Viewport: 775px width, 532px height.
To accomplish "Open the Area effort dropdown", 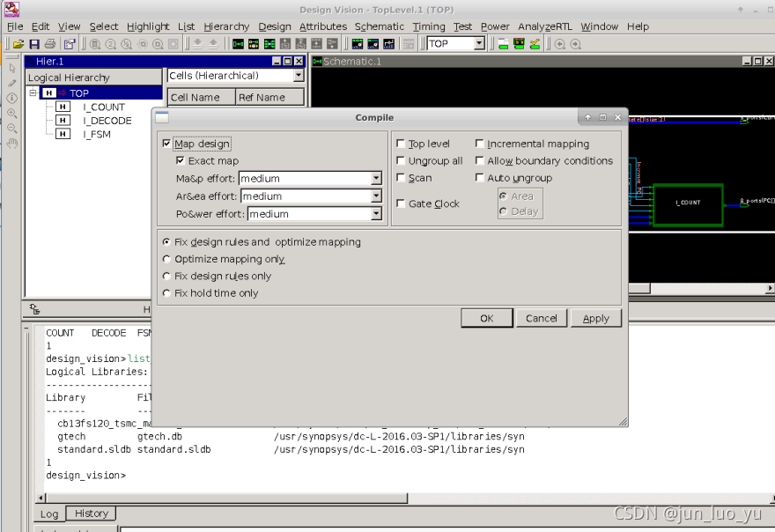I will pyautogui.click(x=376, y=196).
